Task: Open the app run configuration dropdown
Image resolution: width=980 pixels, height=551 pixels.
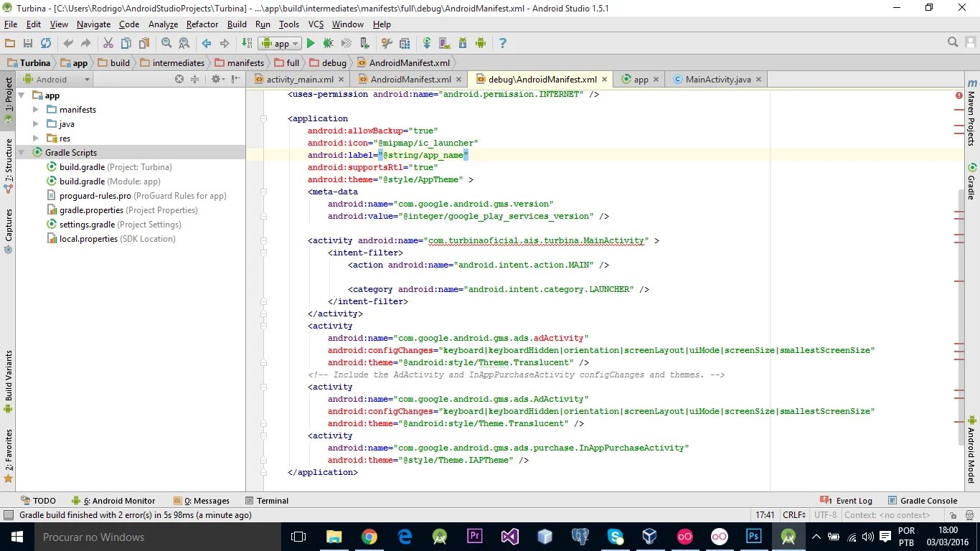Action: pos(281,44)
